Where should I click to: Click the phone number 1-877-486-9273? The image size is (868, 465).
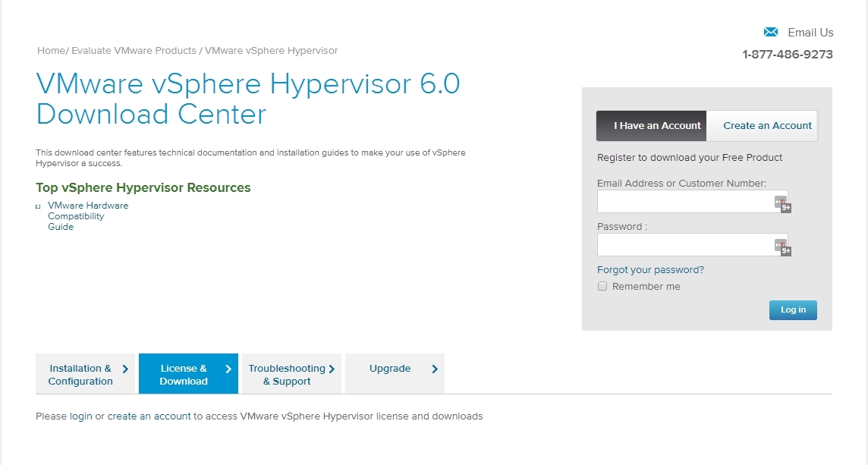787,55
